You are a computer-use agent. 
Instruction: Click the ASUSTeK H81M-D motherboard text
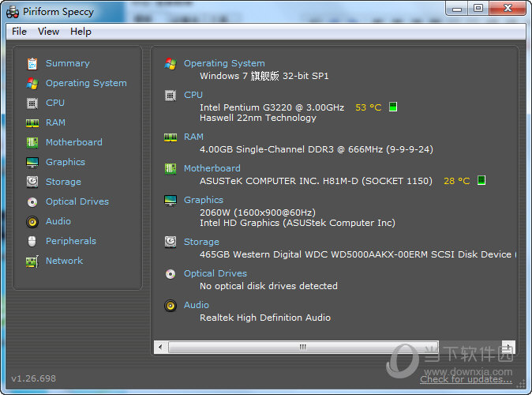point(317,181)
